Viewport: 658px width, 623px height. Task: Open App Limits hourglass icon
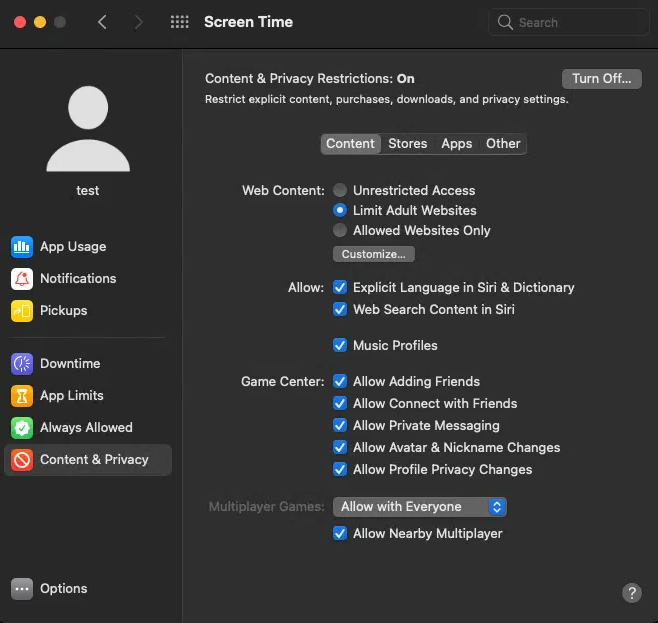click(22, 396)
